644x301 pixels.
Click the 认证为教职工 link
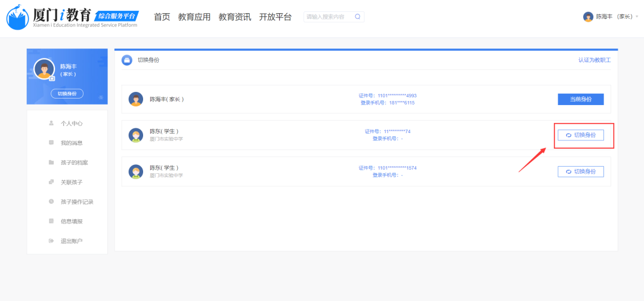(594, 60)
